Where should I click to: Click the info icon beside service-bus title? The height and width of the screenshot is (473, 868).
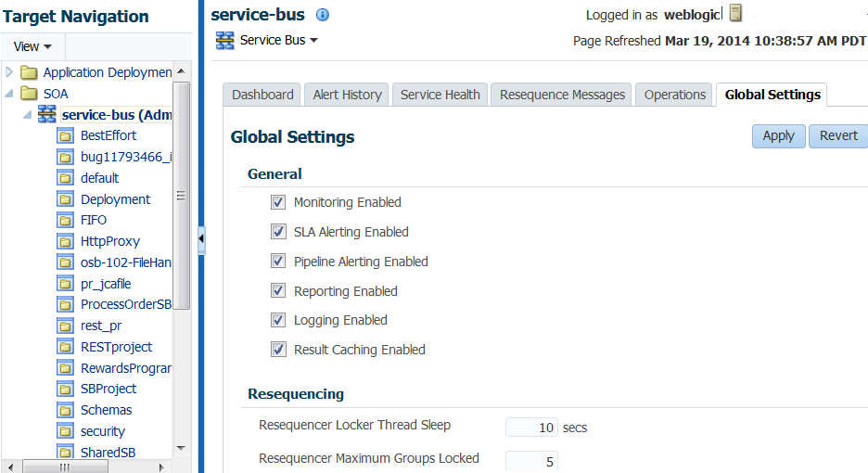[323, 15]
